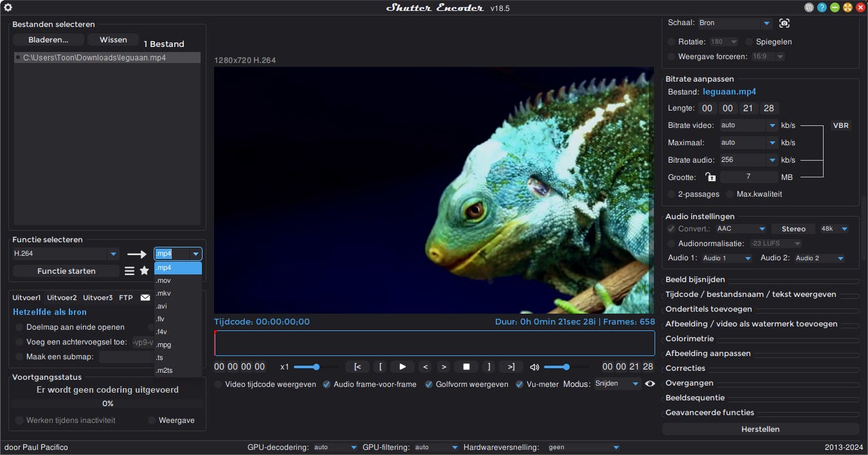Open the Bitrate audio dropdown

tap(772, 160)
